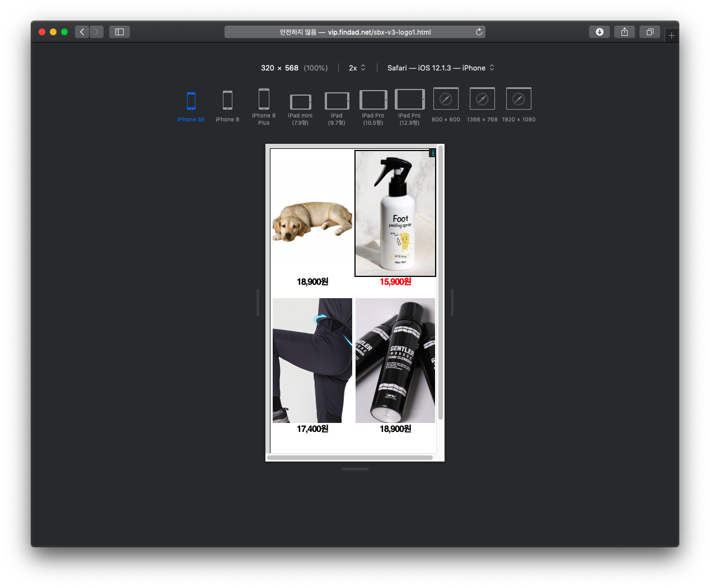Viewport: 710px width, 588px height.
Task: Select the iPhone 8 device icon
Action: click(x=227, y=101)
